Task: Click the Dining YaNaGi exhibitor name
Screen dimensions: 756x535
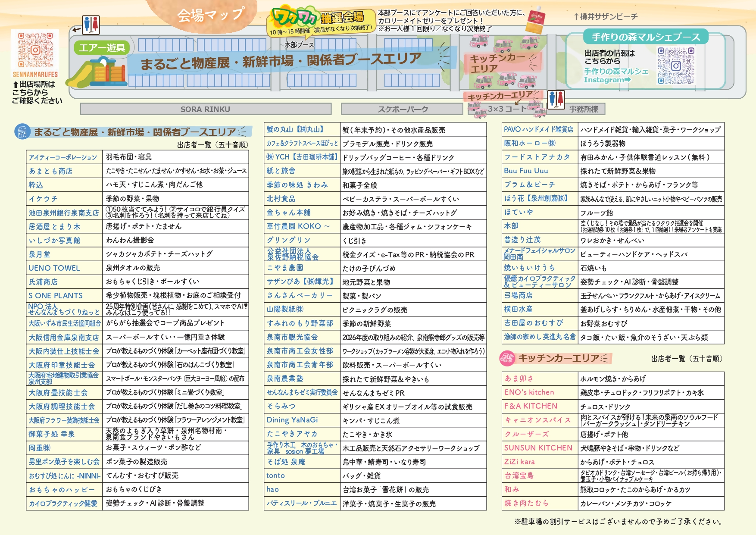Action: [x=292, y=420]
